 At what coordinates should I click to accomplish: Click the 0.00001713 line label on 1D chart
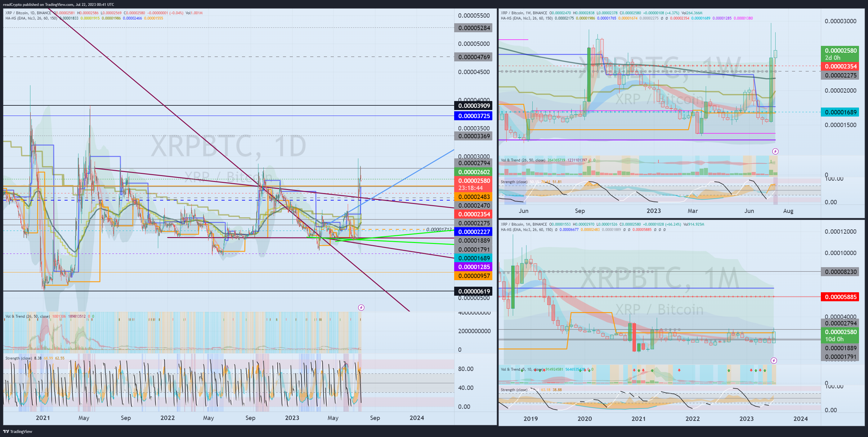coord(439,230)
